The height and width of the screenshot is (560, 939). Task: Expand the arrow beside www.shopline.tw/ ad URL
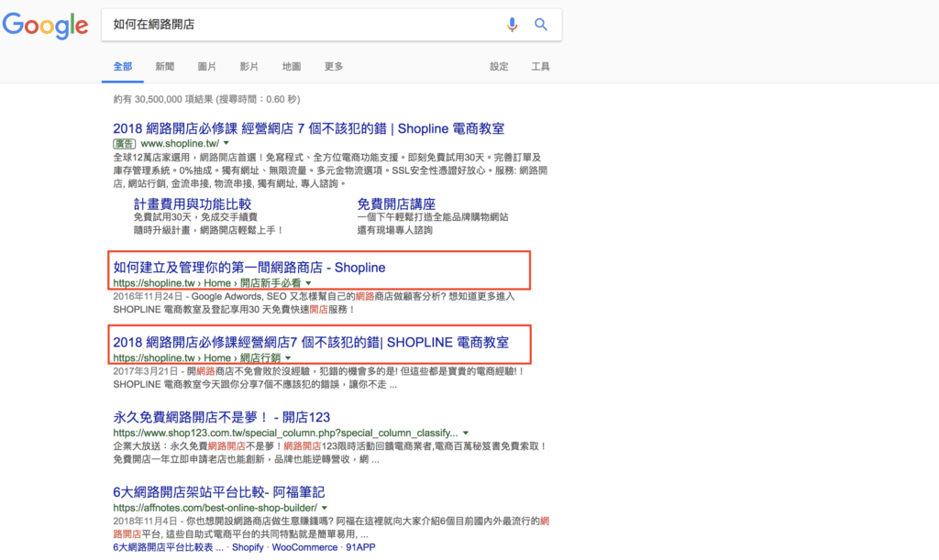click(x=226, y=144)
